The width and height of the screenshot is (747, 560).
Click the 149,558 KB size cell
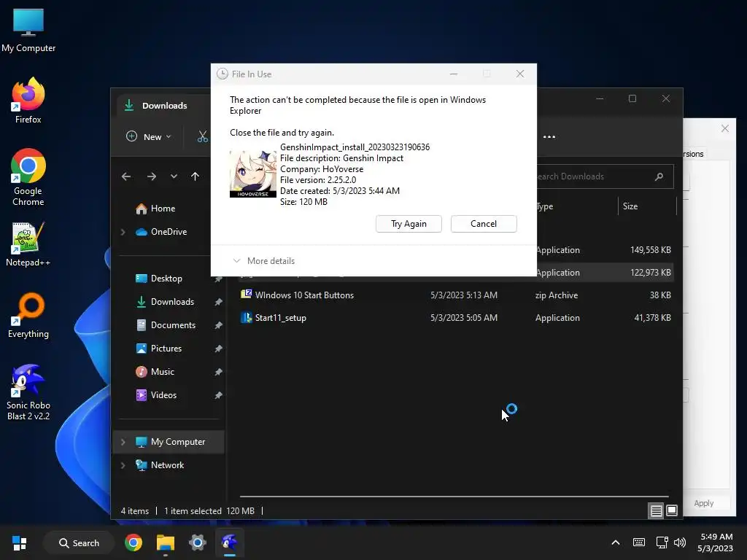pyautogui.click(x=650, y=250)
